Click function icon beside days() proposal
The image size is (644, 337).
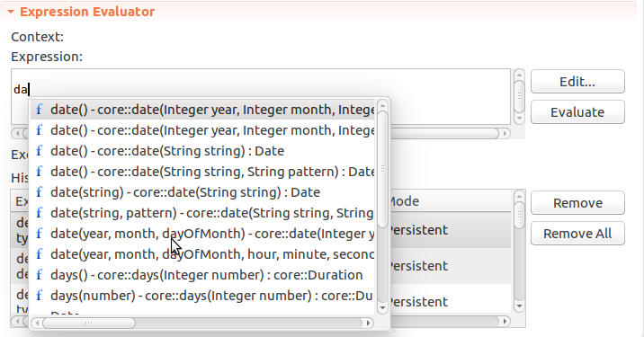[39, 274]
